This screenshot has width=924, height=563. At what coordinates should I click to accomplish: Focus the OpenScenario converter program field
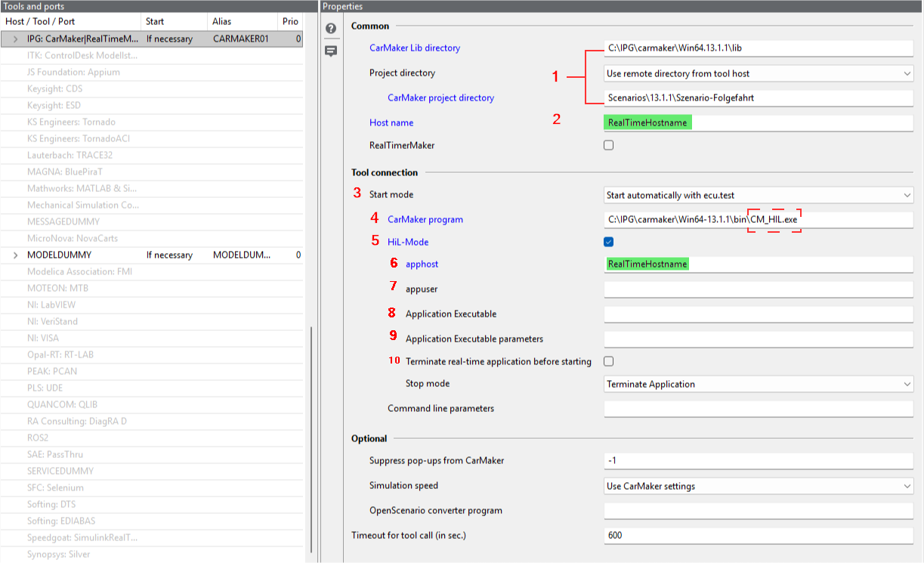click(759, 510)
